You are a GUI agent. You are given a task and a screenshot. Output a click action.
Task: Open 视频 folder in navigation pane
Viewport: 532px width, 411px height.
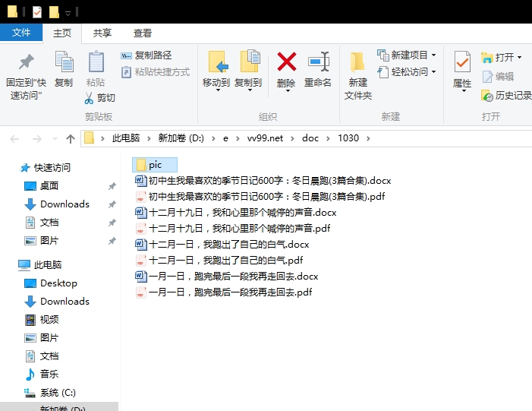tap(42, 320)
